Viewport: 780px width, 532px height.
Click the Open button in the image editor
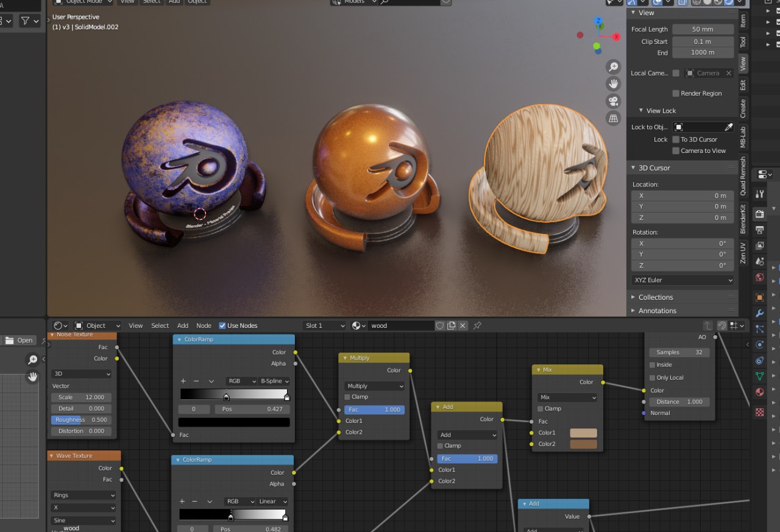(x=20, y=340)
